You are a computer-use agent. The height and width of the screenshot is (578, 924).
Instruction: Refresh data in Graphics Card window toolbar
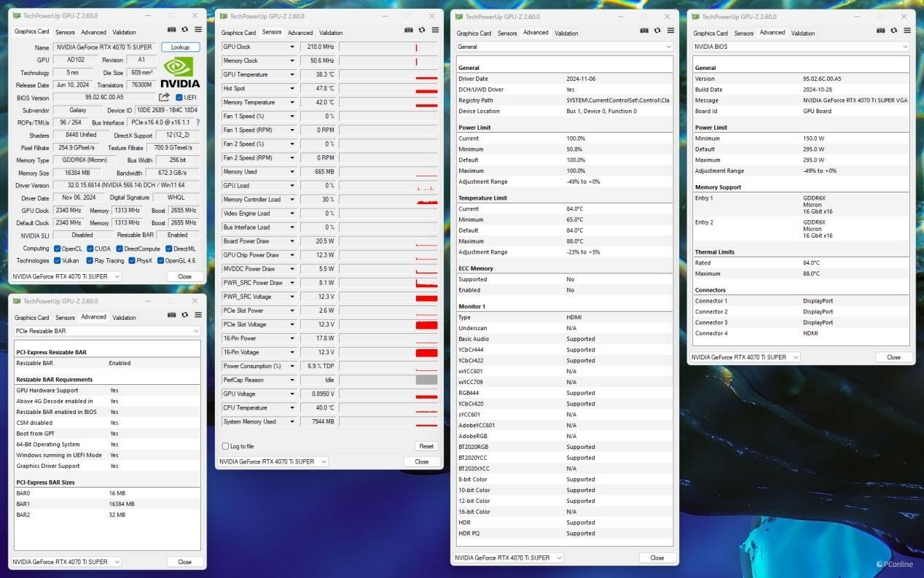click(184, 30)
